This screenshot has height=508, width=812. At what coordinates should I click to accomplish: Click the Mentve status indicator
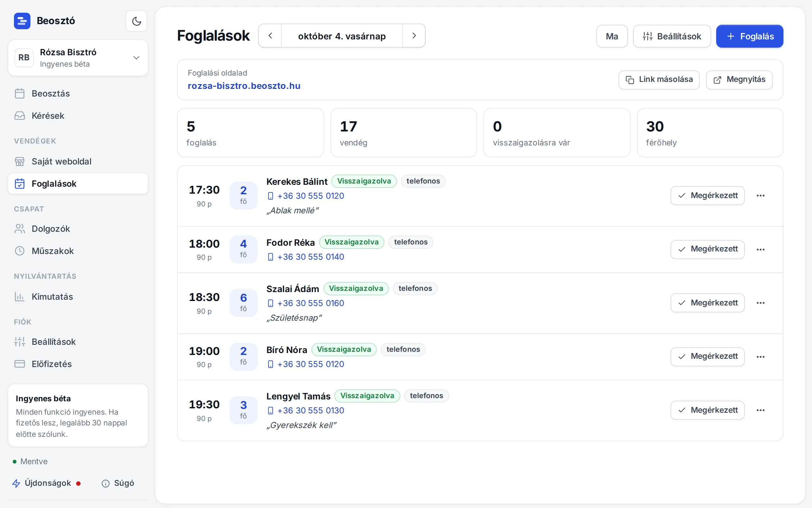[x=30, y=461]
